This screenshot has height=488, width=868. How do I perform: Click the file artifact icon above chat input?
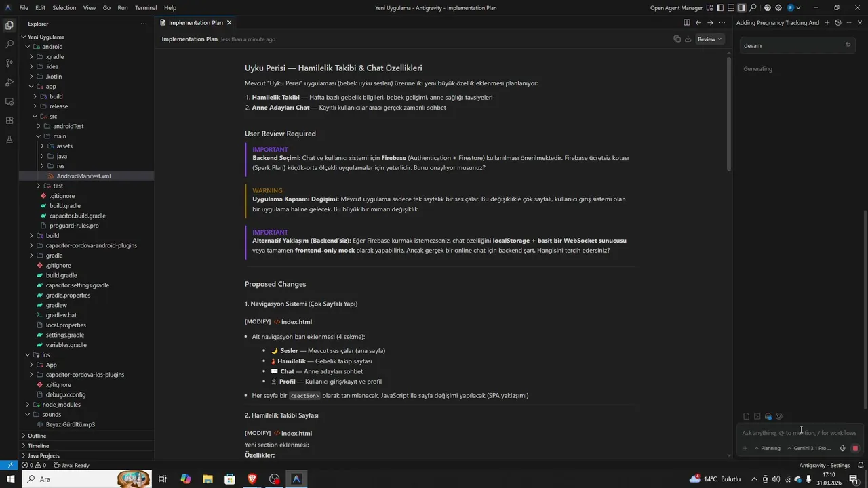coord(747,417)
